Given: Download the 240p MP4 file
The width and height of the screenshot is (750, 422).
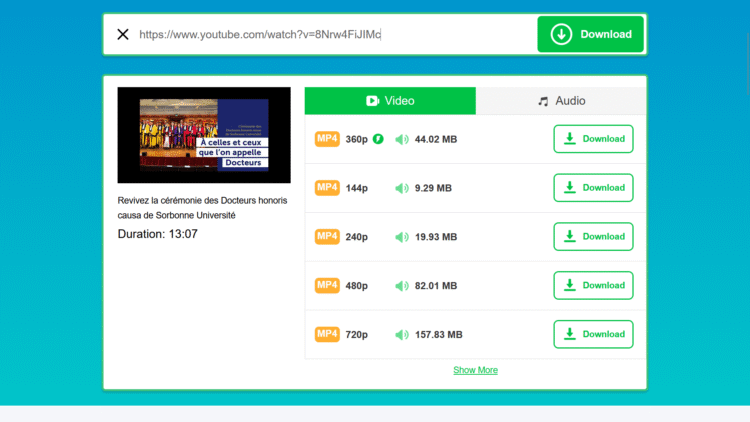Looking at the screenshot, I should coord(593,236).
